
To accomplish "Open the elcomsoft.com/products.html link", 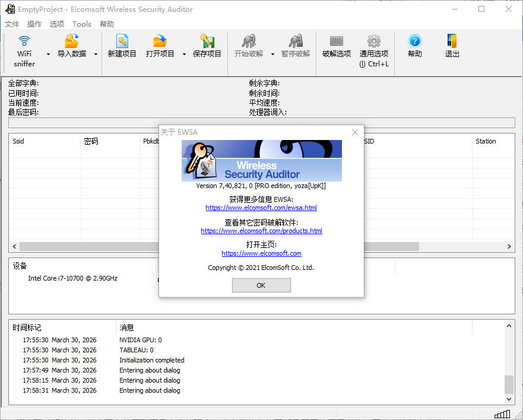I will click(x=261, y=231).
